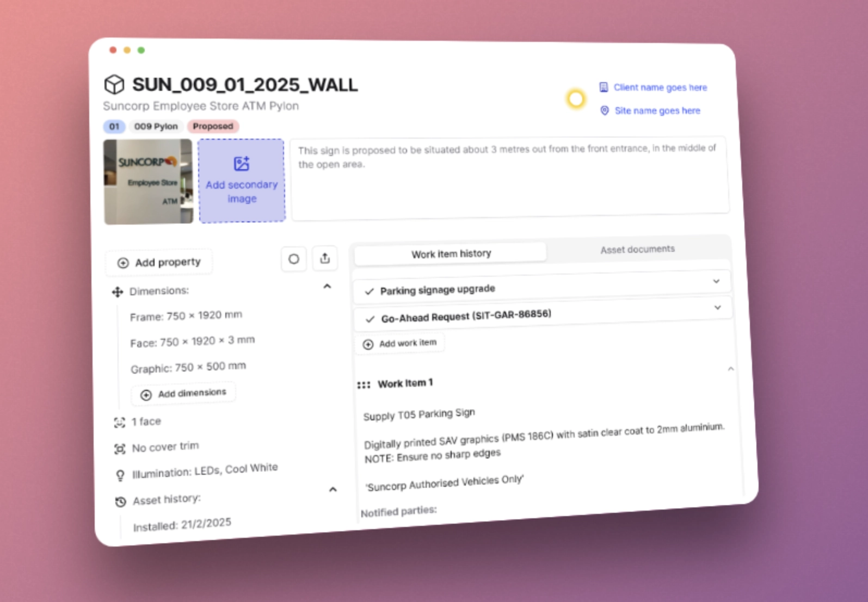Click the 01 tag badge

click(114, 127)
